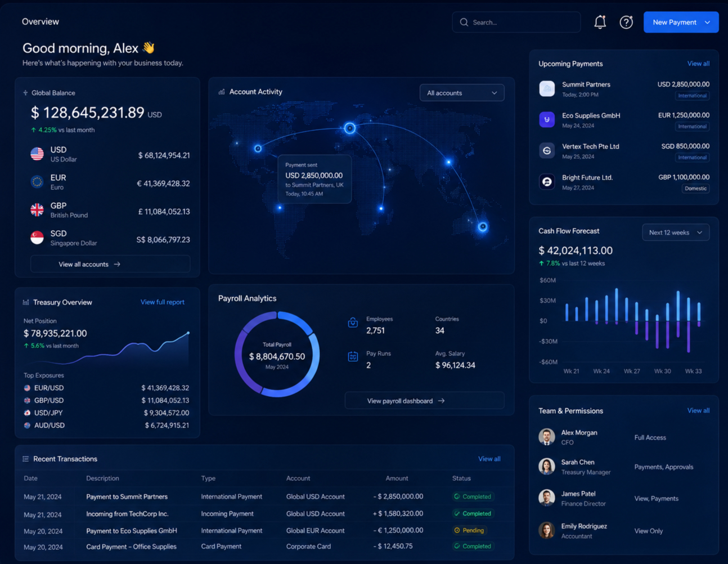
Task: Click View all in Upcoming Payments
Action: [x=698, y=64]
